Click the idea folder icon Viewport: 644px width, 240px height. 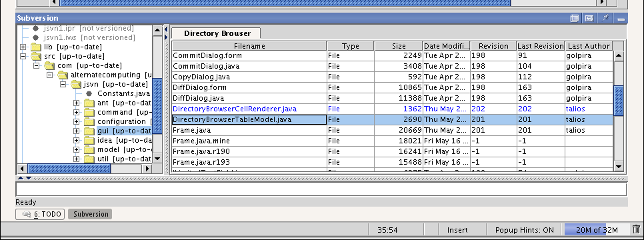[89, 140]
